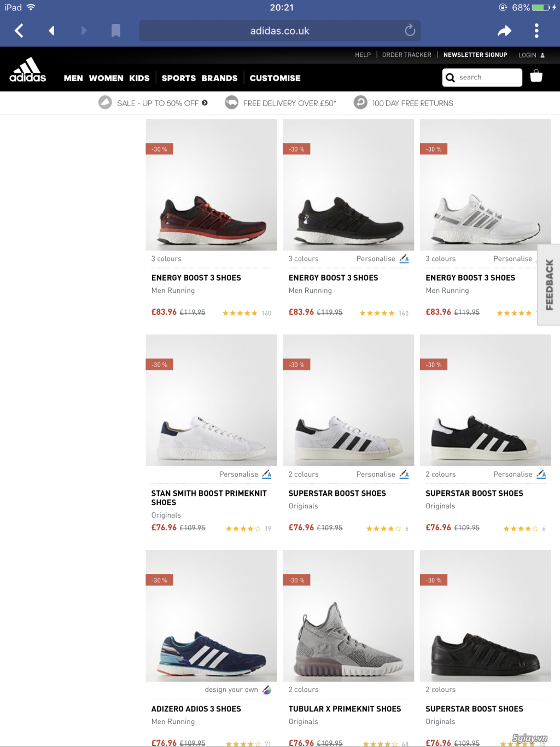Expand the Sale up to 50% off arrow
Screen dimensions: 560x747
[205, 103]
